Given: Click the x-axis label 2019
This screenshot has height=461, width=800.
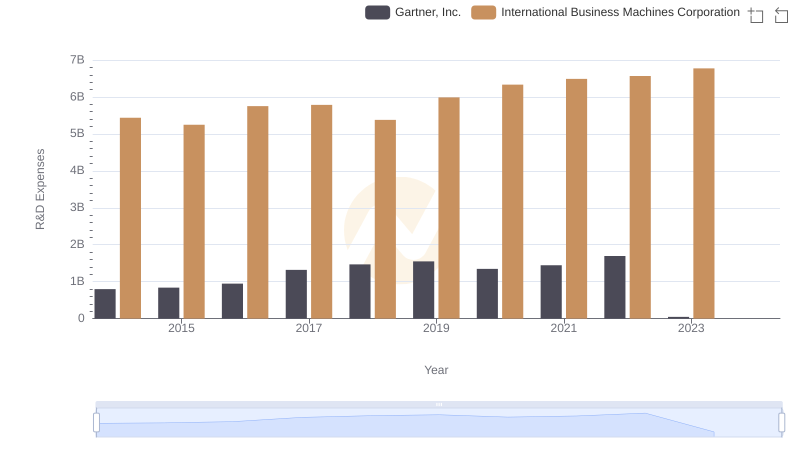Looking at the screenshot, I should (436, 328).
